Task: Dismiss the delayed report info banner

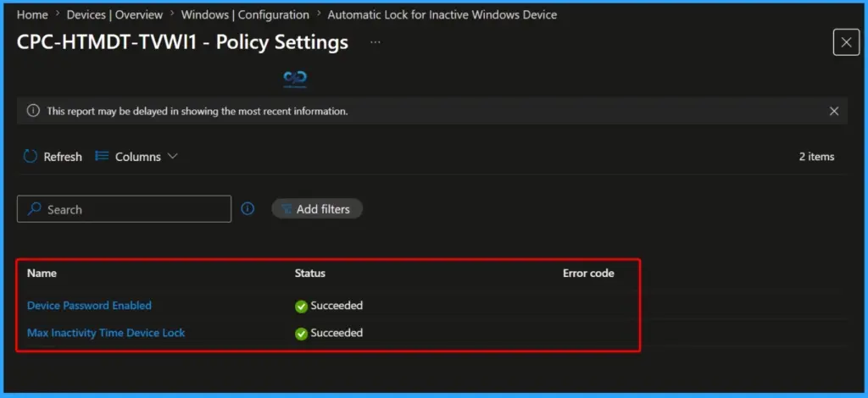Action: coord(834,111)
